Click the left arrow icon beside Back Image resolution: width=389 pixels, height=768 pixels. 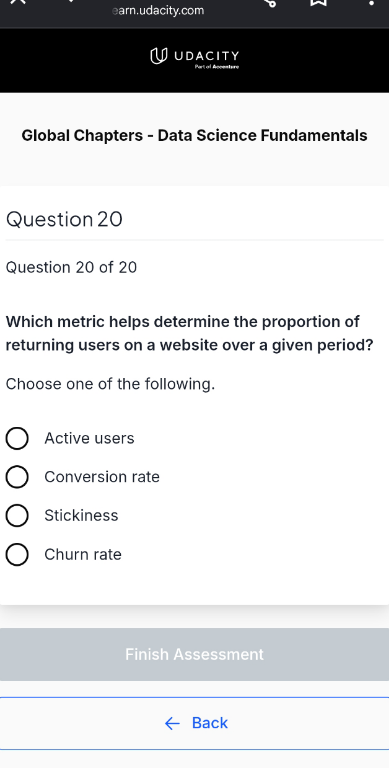coord(172,723)
